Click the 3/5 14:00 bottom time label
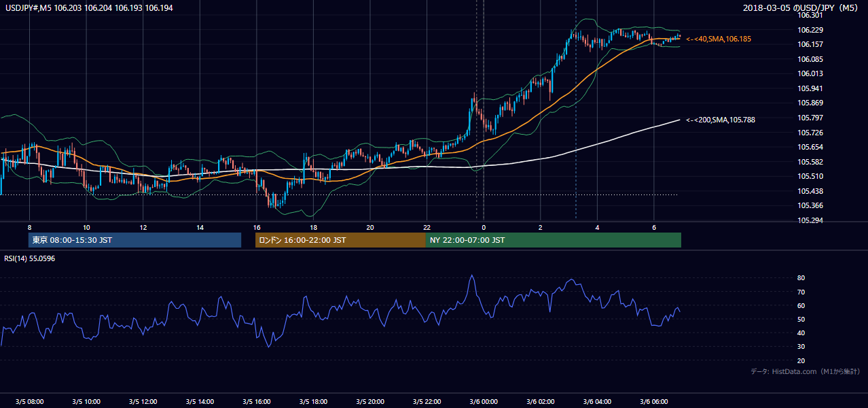The image size is (868, 408). pyautogui.click(x=200, y=402)
